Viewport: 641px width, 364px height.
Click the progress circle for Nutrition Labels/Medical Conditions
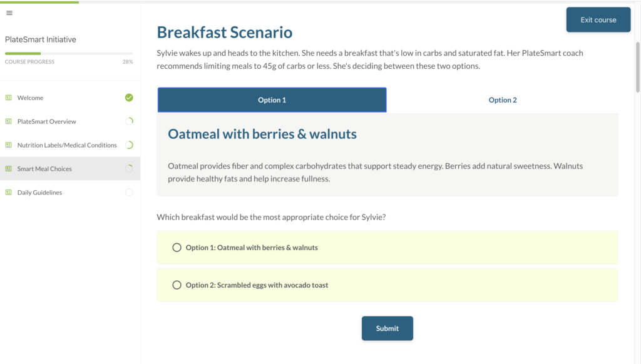[x=129, y=145]
